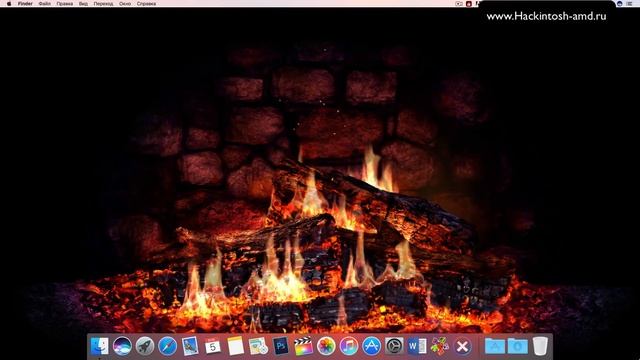Open the Правка menu
The image size is (640, 360).
click(x=64, y=4)
